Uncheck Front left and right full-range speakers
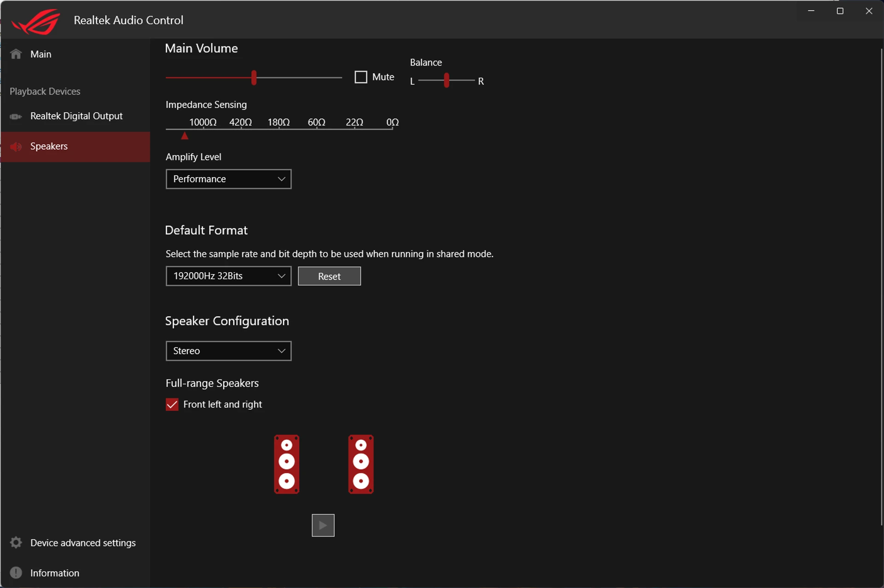The width and height of the screenshot is (884, 588). [x=172, y=404]
